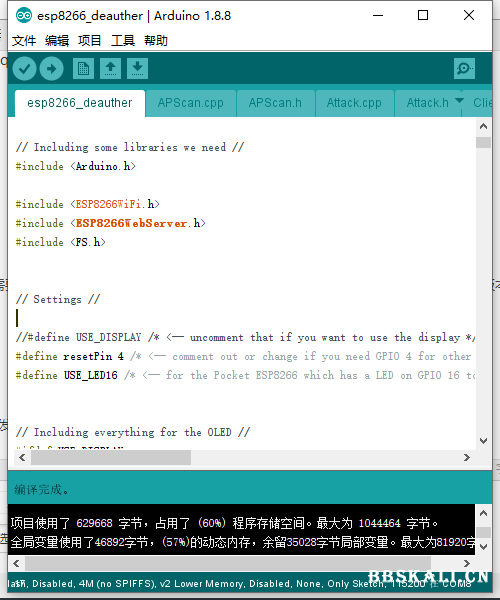Open the 文件 menu

(24, 40)
